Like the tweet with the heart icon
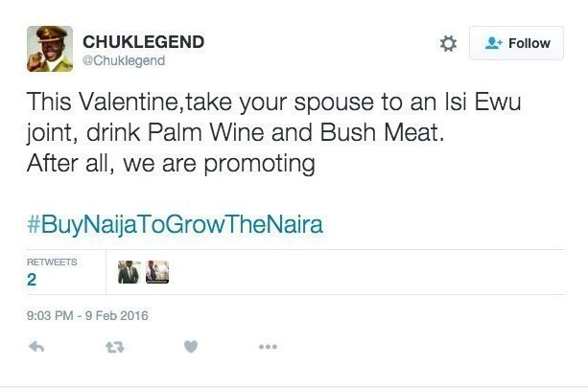Viewport: 588px width, 388px height. point(190,347)
